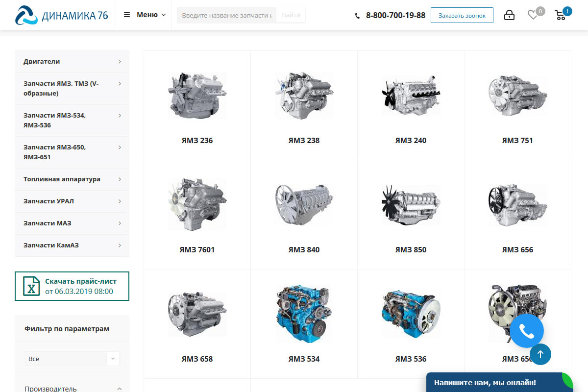Viewport: 588px width, 392px height.
Task: Focus the parts name search field
Action: [226, 15]
